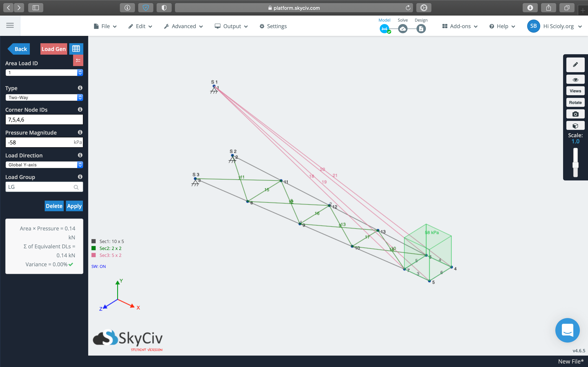This screenshot has height=367, width=588.
Task: Open the Advanced menu
Action: click(184, 26)
